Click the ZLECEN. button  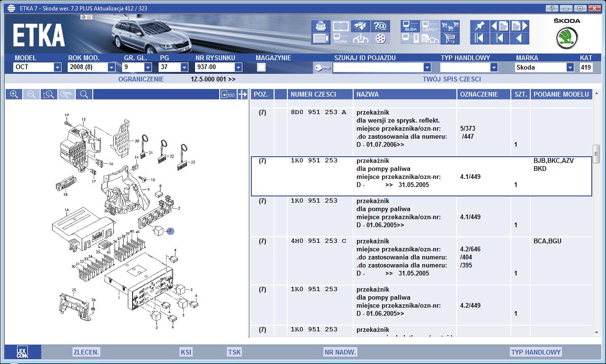tap(86, 352)
